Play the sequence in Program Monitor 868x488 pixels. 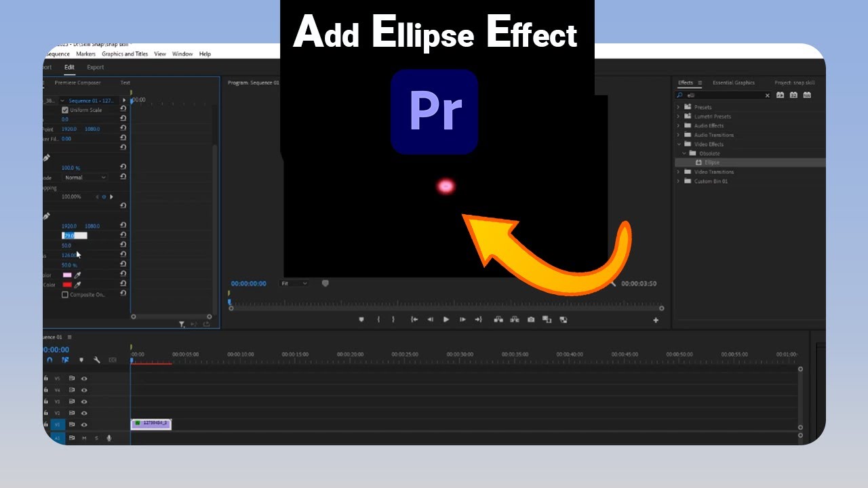pyautogui.click(x=446, y=319)
